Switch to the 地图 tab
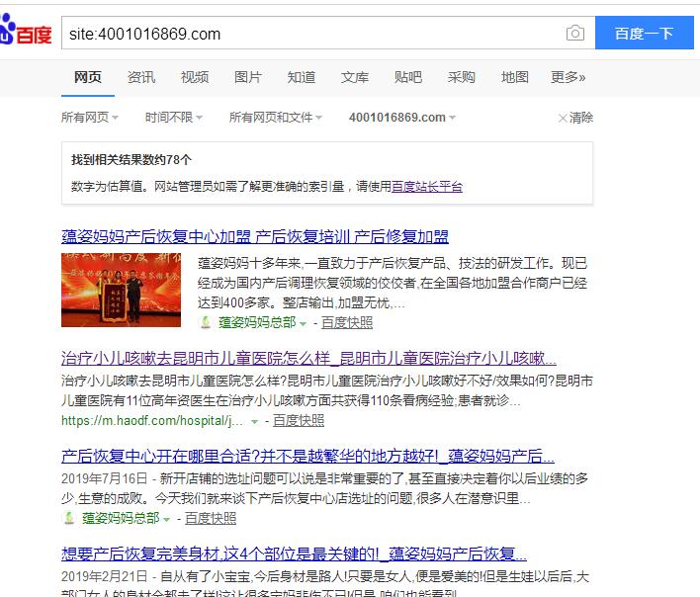 [515, 77]
